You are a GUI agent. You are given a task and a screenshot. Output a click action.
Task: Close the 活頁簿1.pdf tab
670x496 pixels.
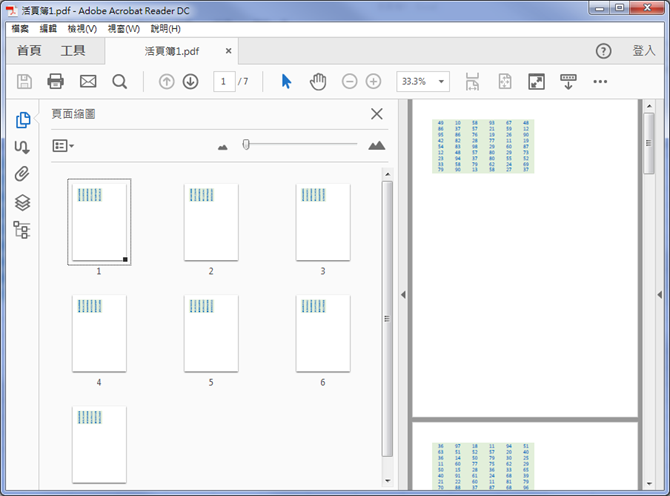coord(229,51)
